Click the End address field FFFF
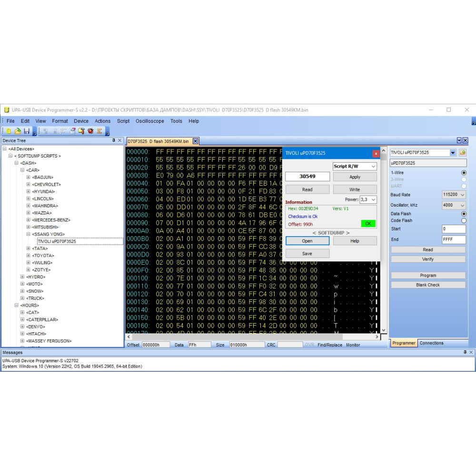476x476 pixels. pyautogui.click(x=454, y=239)
